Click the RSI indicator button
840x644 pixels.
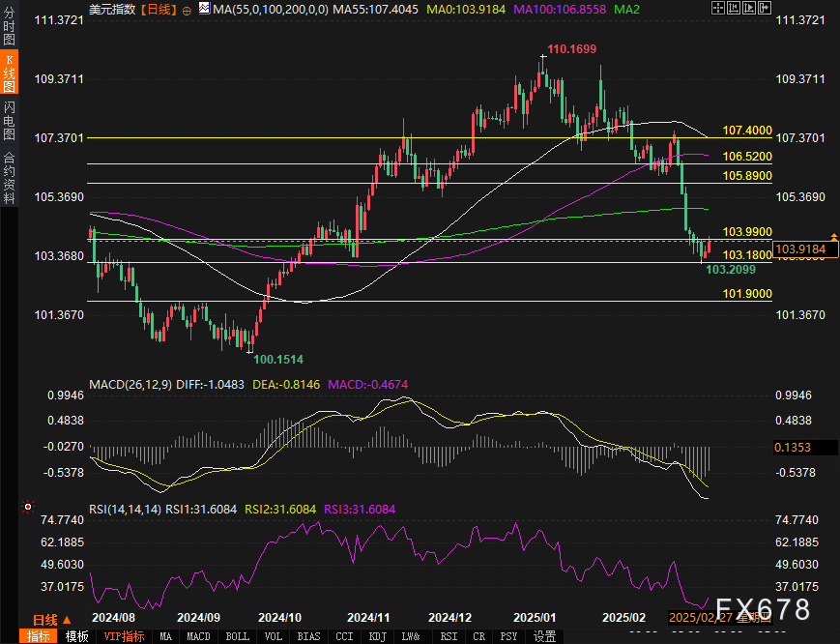pyautogui.click(x=449, y=636)
